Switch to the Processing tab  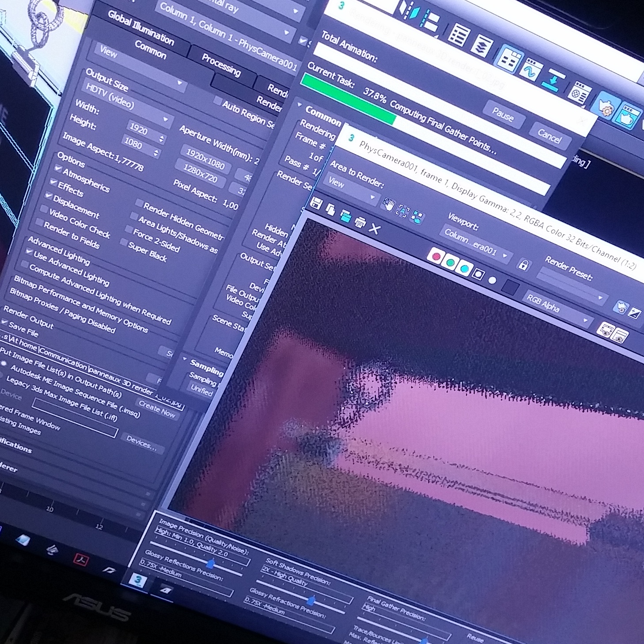221,64
